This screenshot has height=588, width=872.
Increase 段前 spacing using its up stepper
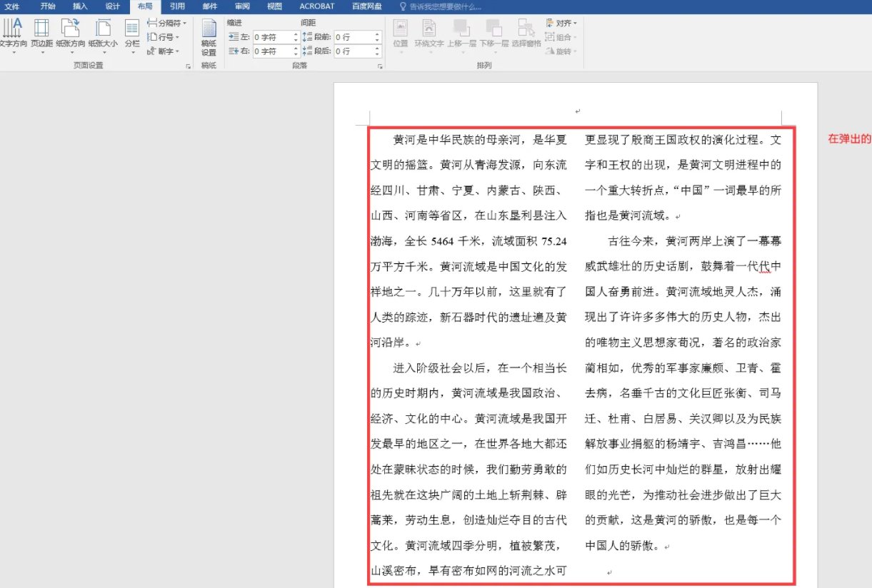(x=376, y=34)
